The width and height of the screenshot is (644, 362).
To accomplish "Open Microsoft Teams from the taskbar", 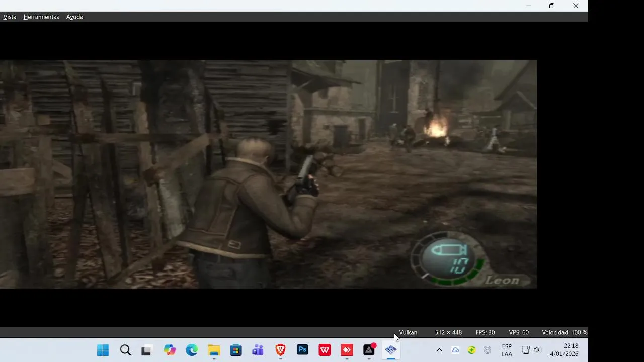I will click(x=258, y=350).
